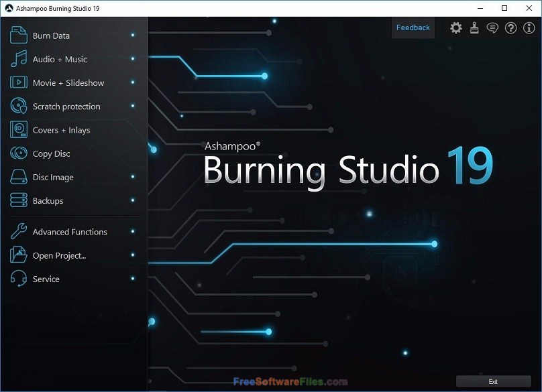Expand Backups submenu dot
542x392 pixels.
click(133, 200)
